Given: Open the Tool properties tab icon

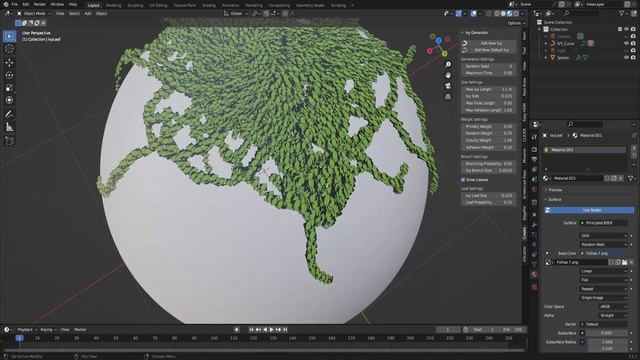Looking at the screenshot, I should pos(534,138).
